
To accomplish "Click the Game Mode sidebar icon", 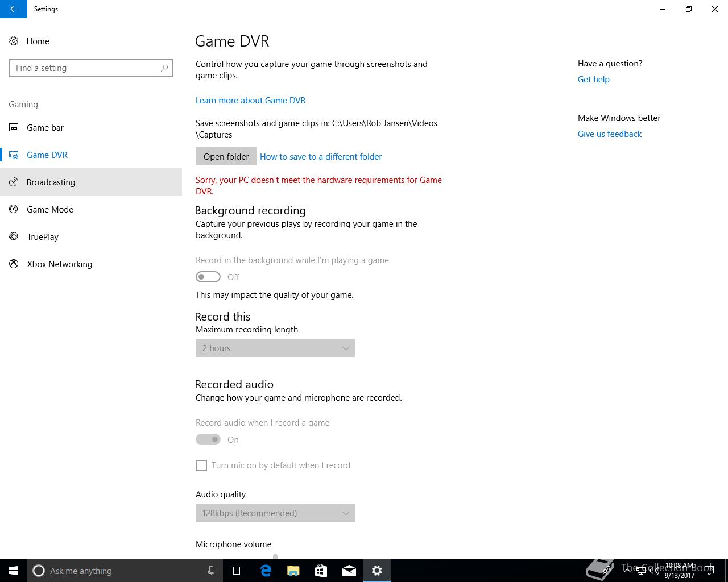I will (x=14, y=210).
